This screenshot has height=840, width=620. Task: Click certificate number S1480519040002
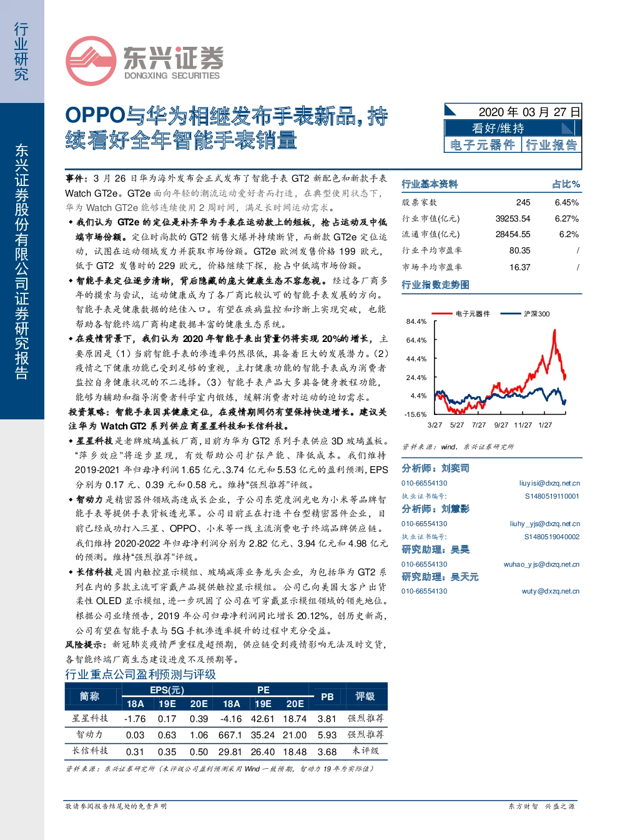[x=552, y=537]
